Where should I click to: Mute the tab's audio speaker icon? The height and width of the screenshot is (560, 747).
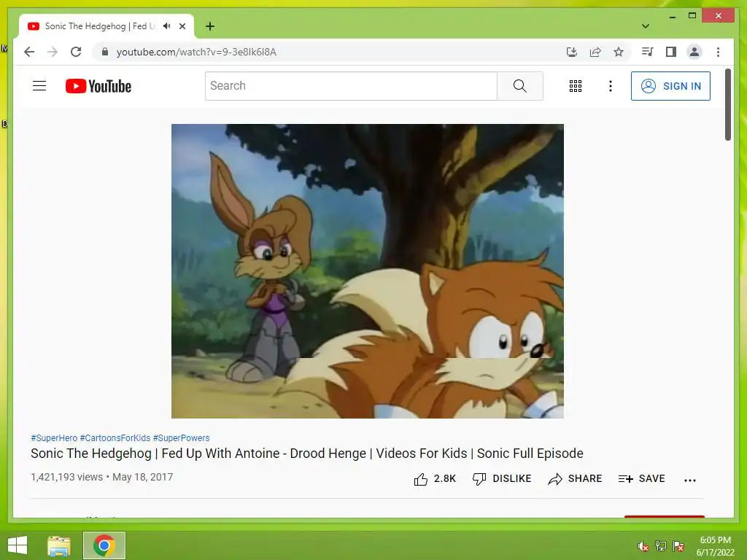(166, 26)
